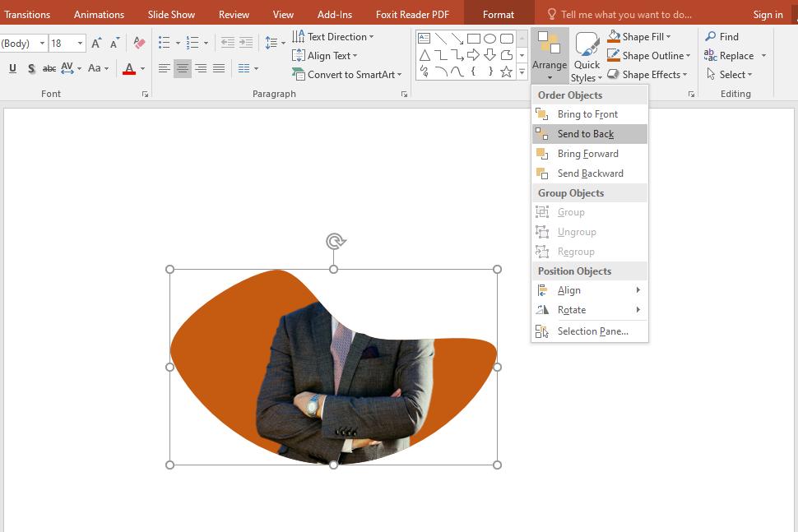Image resolution: width=798 pixels, height=532 pixels.
Task: Open the Align submenu under Position Objects
Action: click(x=568, y=289)
